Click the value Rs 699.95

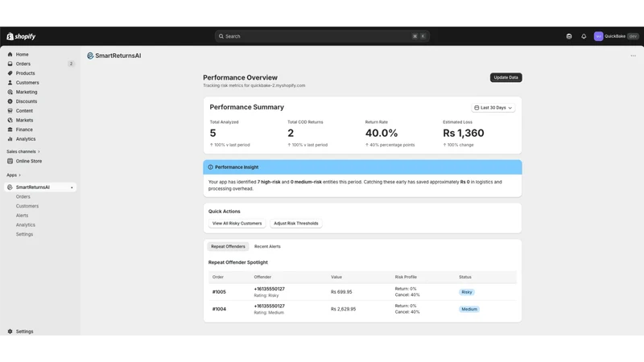(341, 292)
